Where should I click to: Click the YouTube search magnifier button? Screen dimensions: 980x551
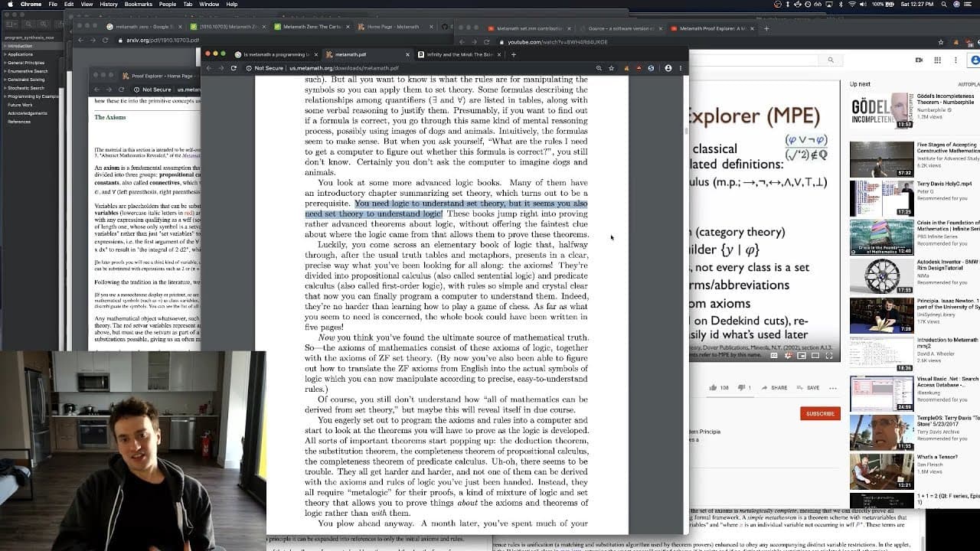[x=831, y=60]
